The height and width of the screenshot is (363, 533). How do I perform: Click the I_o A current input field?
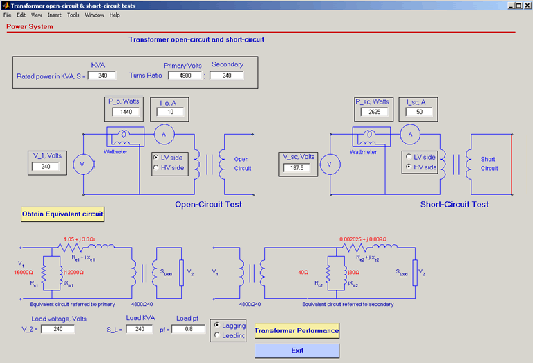click(x=170, y=112)
